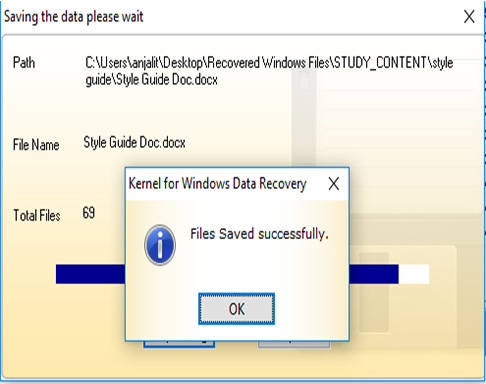
Task: Click the filled progress bar right of the dialog
Action: click(x=374, y=274)
